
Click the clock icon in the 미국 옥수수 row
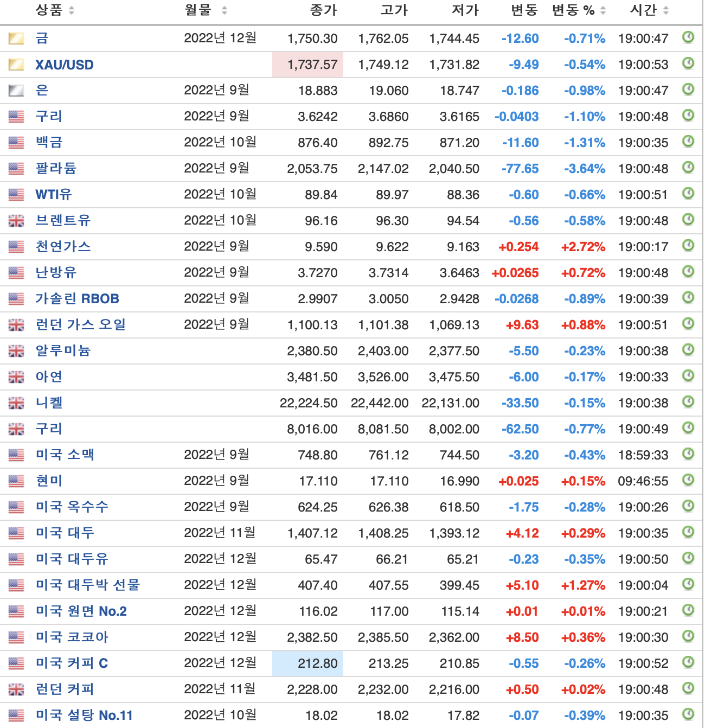[x=688, y=506]
